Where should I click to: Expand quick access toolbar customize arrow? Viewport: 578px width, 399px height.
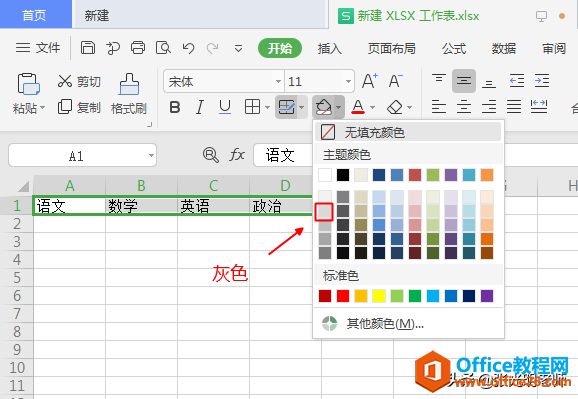[x=238, y=48]
